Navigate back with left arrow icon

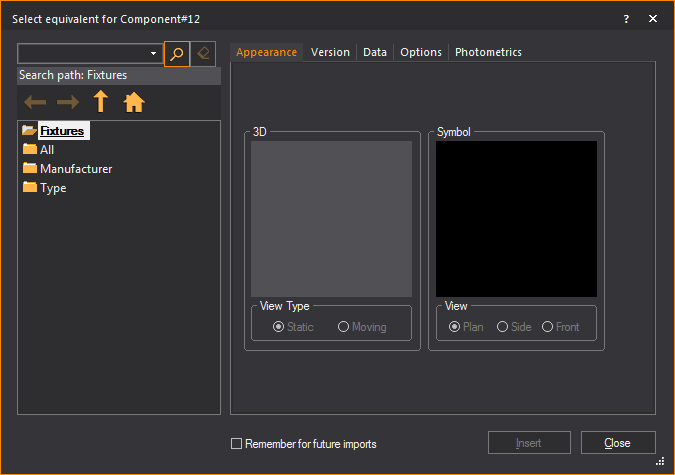click(35, 102)
